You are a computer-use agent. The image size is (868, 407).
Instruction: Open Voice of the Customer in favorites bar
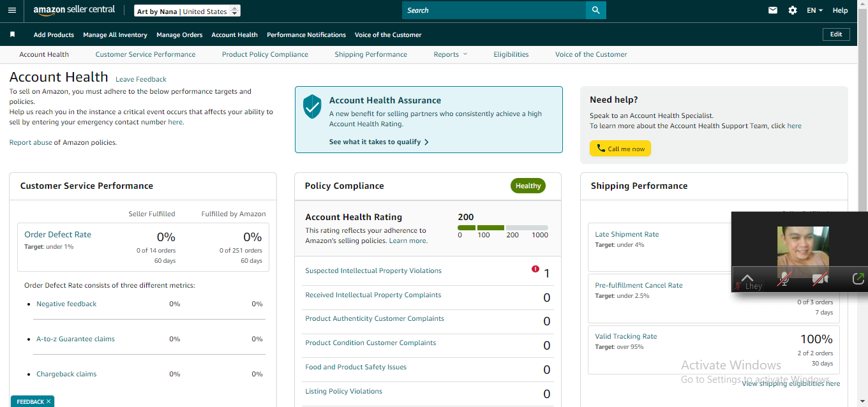388,34
